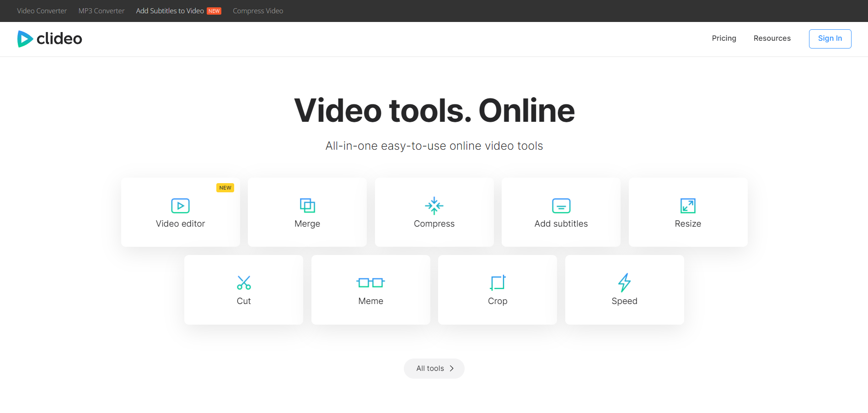Click the Merge overlapping squares icon

click(x=307, y=206)
